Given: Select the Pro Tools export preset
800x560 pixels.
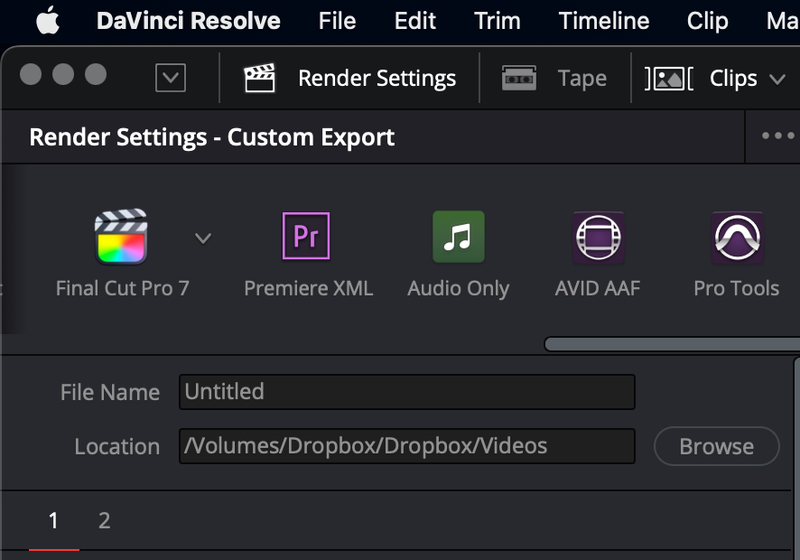Looking at the screenshot, I should click(x=736, y=237).
